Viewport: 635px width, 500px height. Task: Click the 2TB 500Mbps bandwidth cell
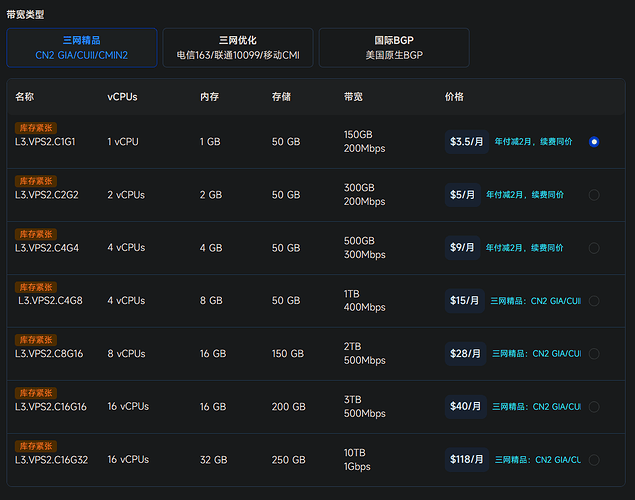click(x=364, y=353)
